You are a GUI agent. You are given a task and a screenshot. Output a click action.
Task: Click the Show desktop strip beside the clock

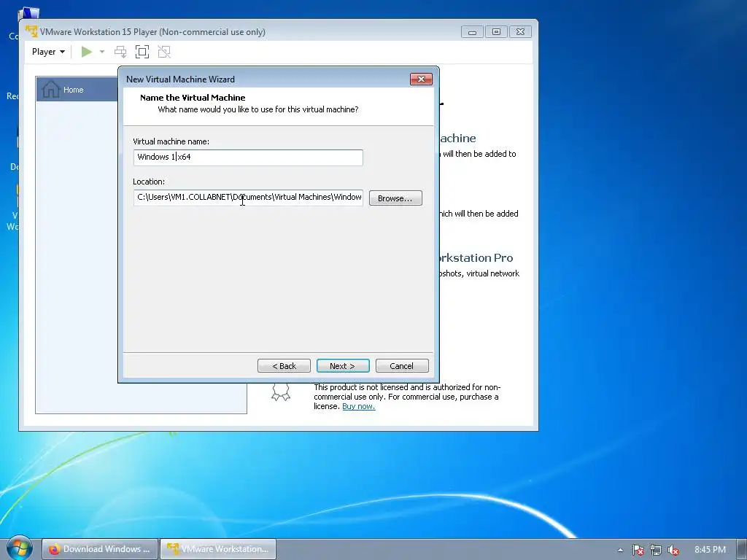[742, 550]
